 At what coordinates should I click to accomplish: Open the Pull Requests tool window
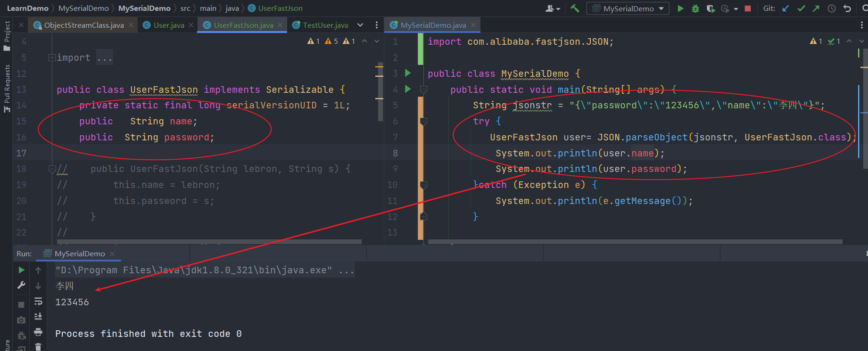(x=7, y=89)
